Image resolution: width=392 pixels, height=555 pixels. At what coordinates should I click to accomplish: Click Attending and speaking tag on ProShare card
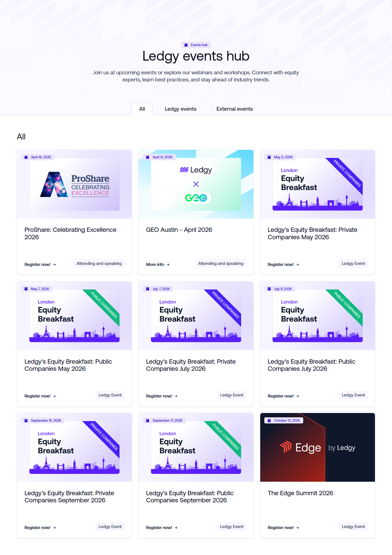[x=99, y=263]
